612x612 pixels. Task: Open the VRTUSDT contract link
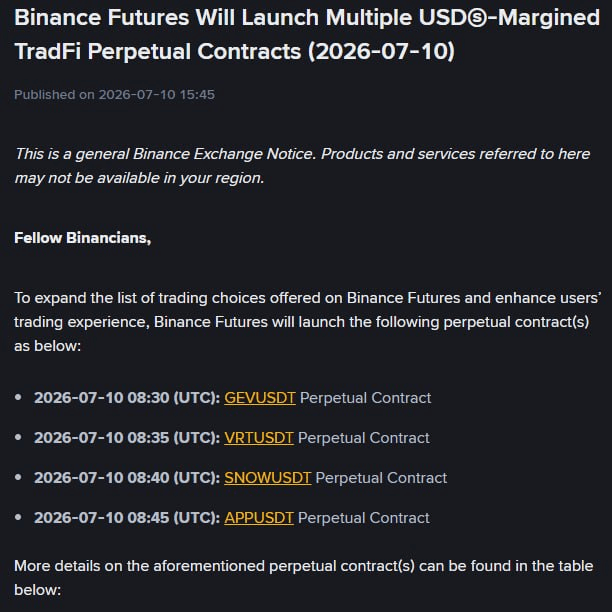tap(259, 438)
